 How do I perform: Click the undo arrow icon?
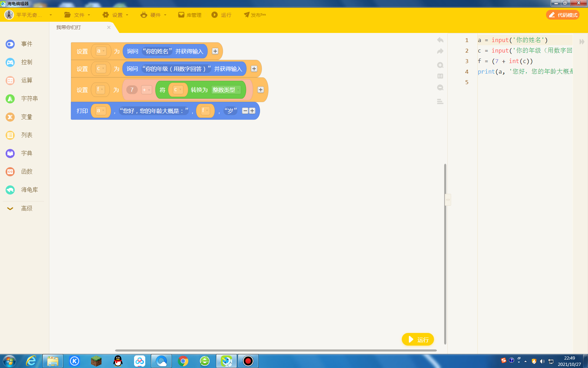point(440,40)
